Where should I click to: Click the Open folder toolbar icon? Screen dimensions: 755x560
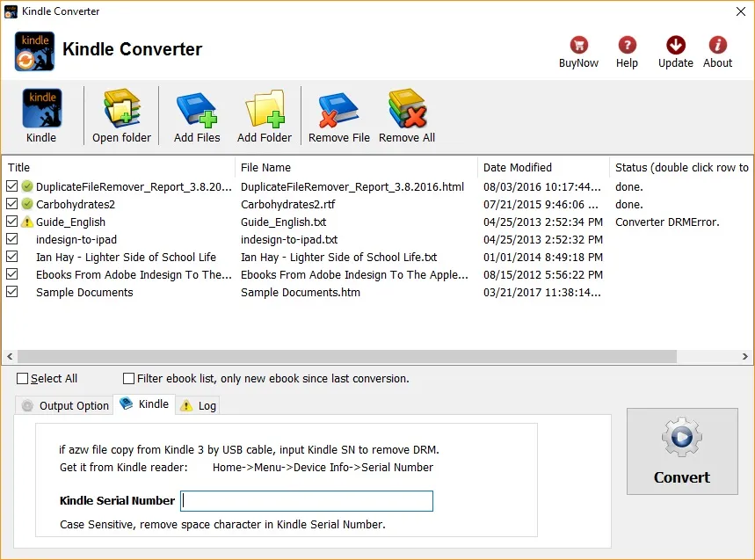point(122,108)
